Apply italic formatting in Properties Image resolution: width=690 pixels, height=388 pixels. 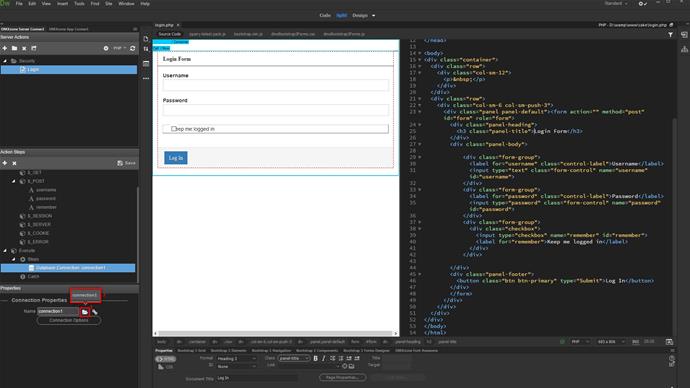[x=324, y=359]
